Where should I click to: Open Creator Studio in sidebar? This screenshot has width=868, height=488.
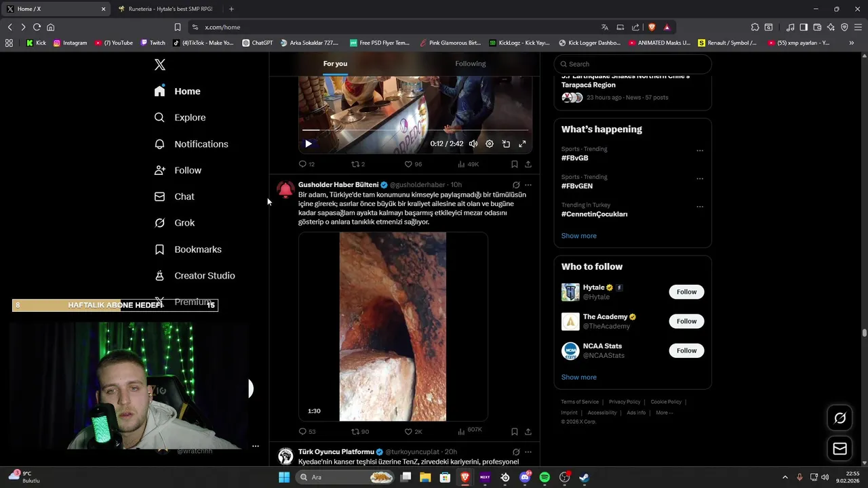(195, 276)
